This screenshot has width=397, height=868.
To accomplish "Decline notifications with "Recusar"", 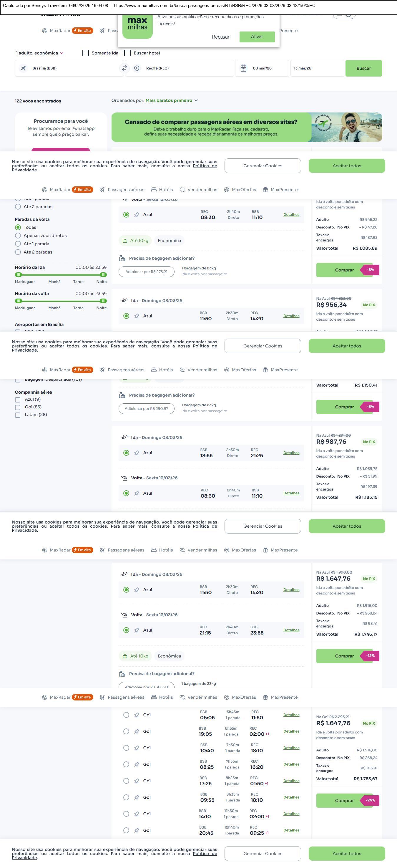I will (220, 37).
